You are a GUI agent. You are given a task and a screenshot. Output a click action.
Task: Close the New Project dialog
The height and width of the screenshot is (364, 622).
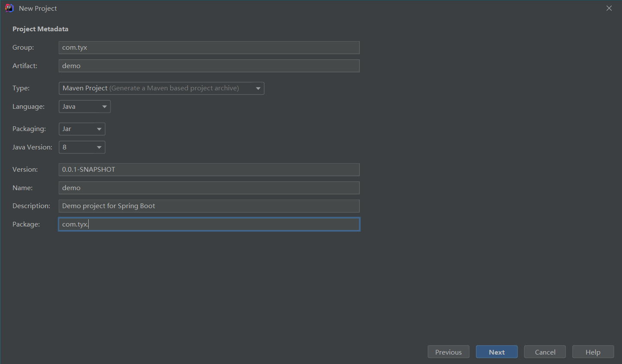(x=609, y=8)
